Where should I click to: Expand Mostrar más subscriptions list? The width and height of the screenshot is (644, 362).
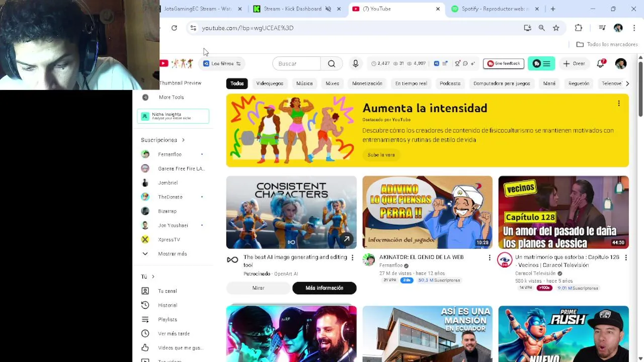tap(173, 254)
